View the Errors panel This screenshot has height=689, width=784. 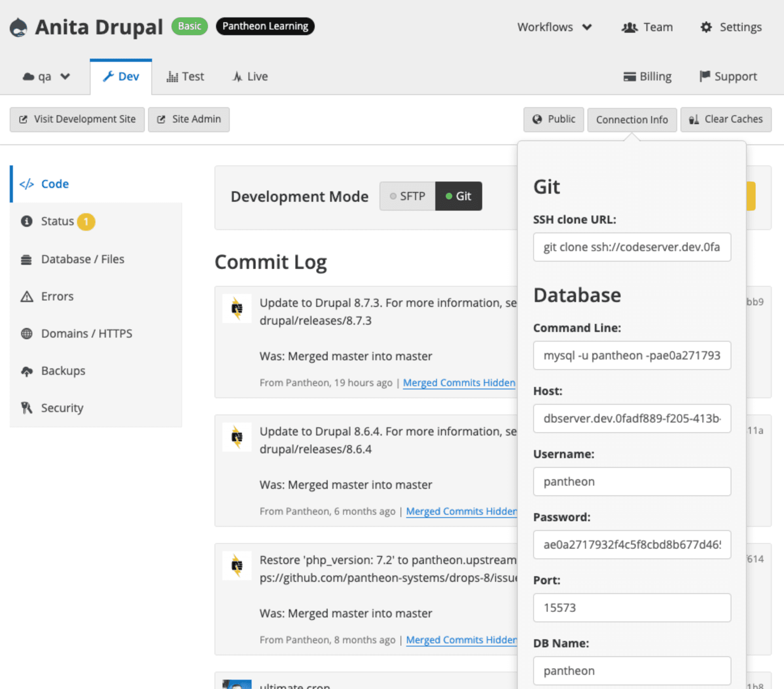point(57,296)
